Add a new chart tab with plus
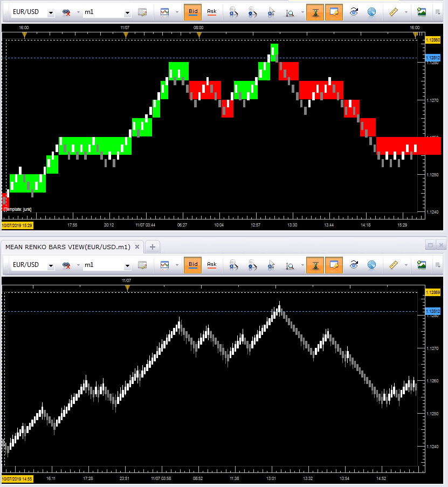 pyautogui.click(x=153, y=247)
